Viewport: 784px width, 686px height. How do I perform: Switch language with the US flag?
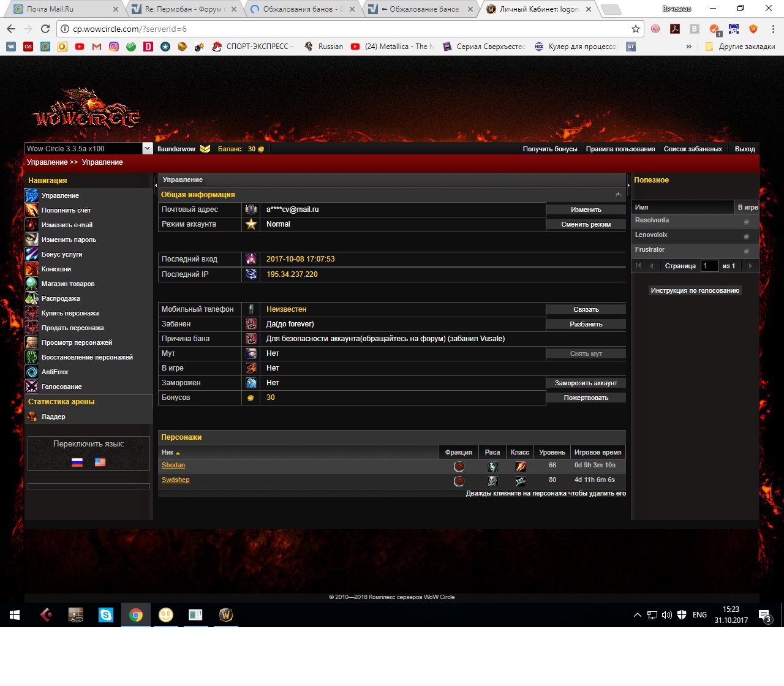click(x=100, y=462)
